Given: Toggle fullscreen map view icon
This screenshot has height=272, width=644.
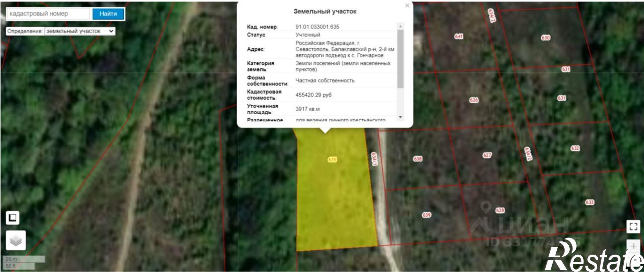Looking at the screenshot, I should pos(633,226).
